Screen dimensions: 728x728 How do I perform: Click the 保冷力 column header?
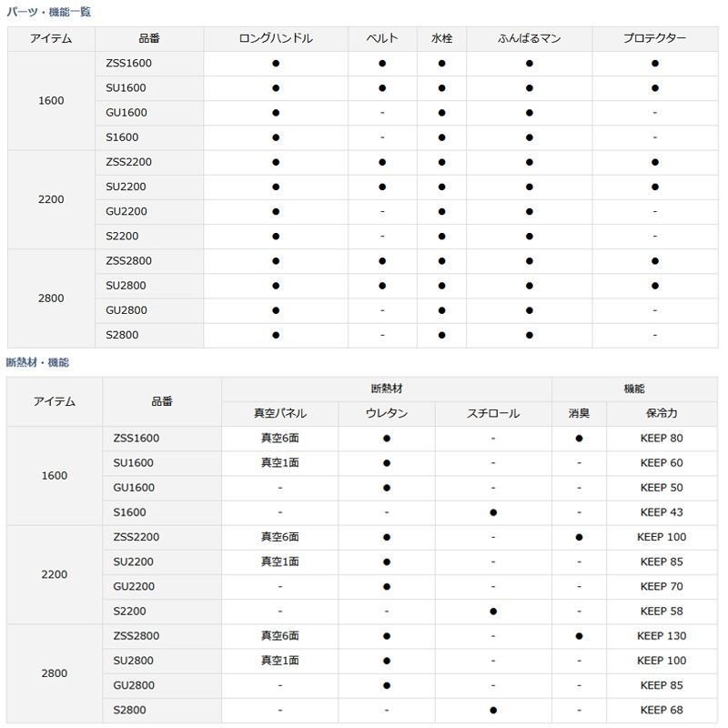tap(662, 413)
